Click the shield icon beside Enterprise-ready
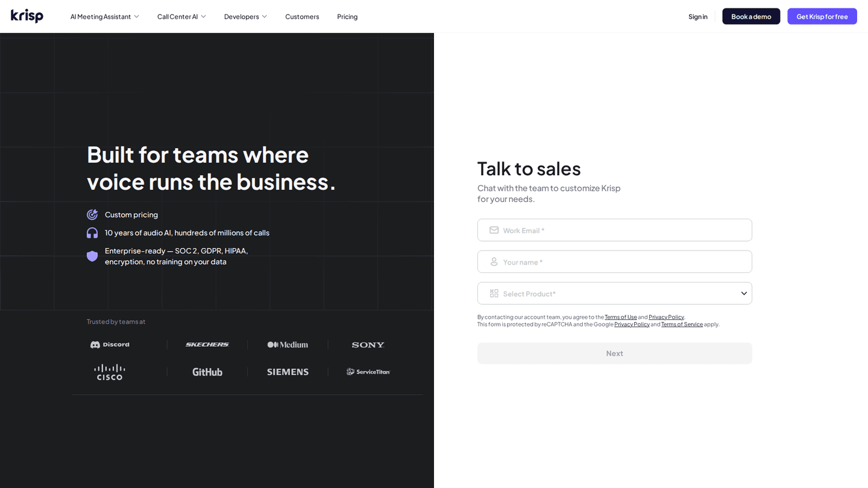Screen dimensions: 868x488 [92, 256]
